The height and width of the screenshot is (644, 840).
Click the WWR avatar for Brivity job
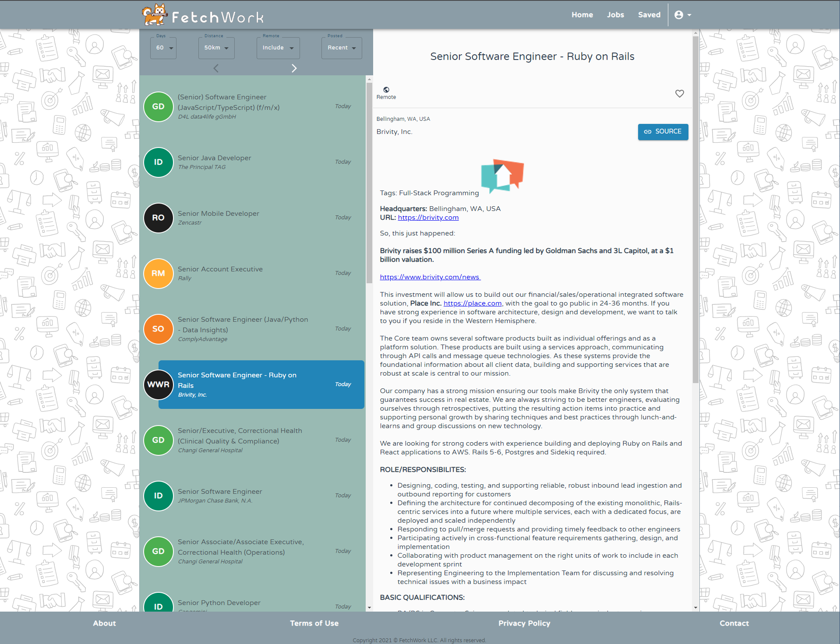159,384
